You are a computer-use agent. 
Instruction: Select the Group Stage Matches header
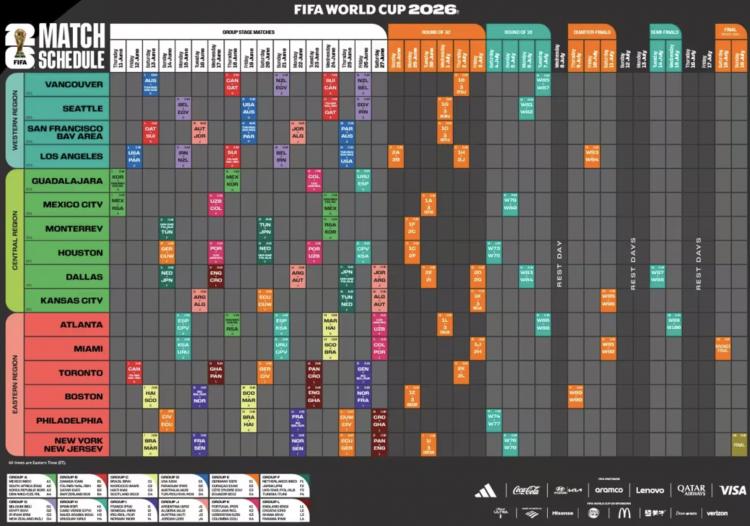point(249,32)
